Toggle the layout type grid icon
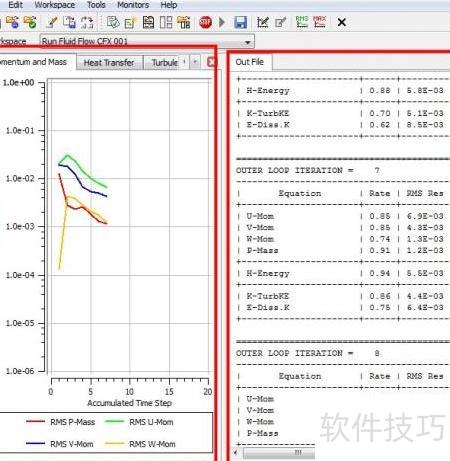The image size is (450, 461). click(166, 22)
